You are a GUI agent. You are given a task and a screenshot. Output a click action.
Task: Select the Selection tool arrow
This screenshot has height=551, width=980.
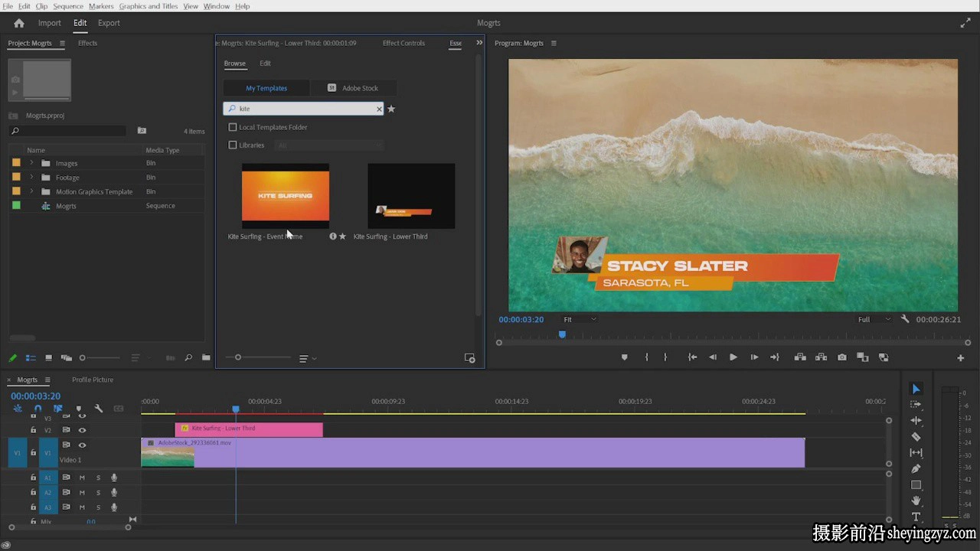[x=916, y=389]
